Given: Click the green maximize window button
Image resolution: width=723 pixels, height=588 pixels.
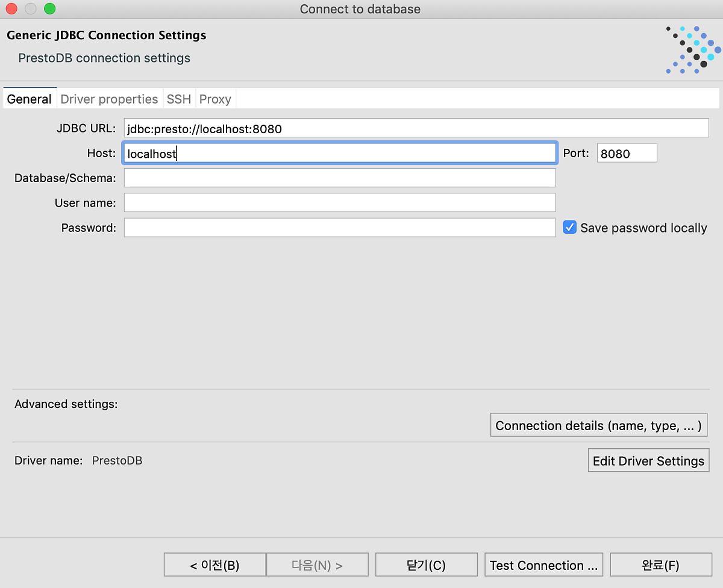Looking at the screenshot, I should (x=50, y=9).
